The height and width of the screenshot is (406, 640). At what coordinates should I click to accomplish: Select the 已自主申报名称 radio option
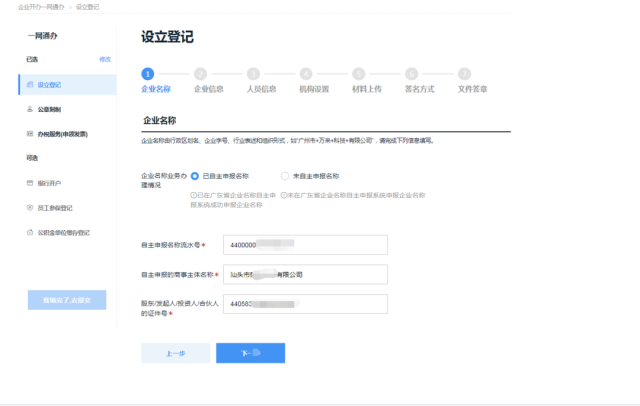tap(195, 176)
